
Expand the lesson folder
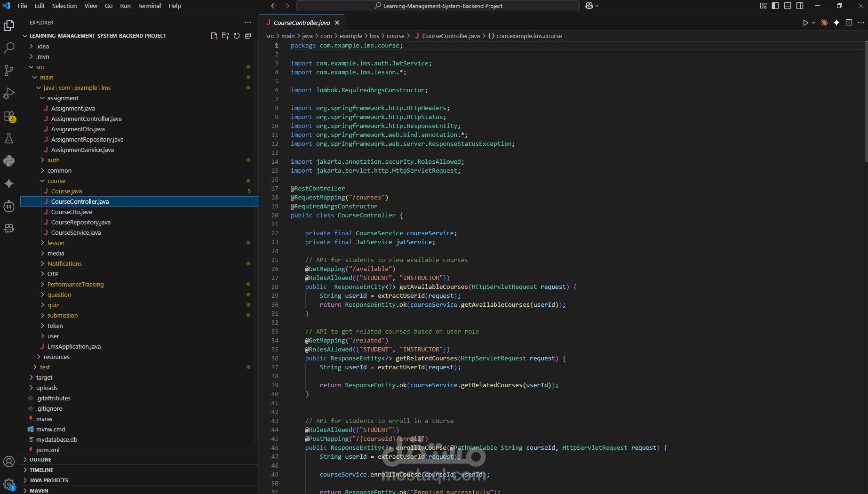click(56, 243)
